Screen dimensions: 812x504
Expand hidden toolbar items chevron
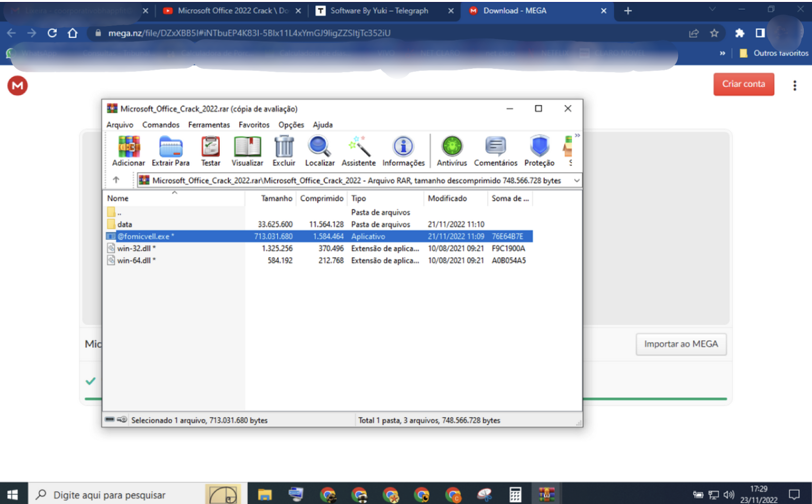tap(577, 135)
